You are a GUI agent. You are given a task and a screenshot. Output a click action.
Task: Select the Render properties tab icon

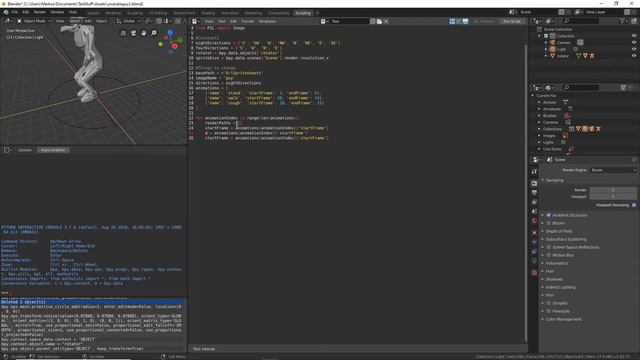click(x=534, y=183)
